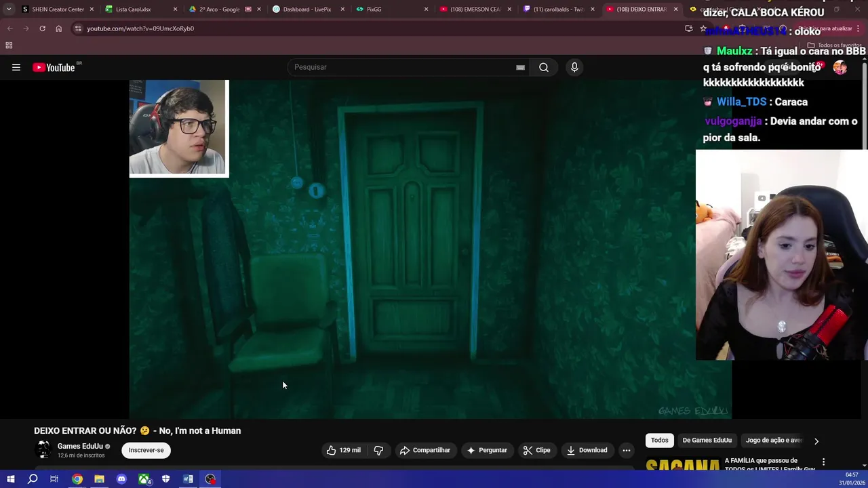This screenshot has height=488, width=868.
Task: Play the SACANA suggested video thumbnail
Action: pos(683,465)
